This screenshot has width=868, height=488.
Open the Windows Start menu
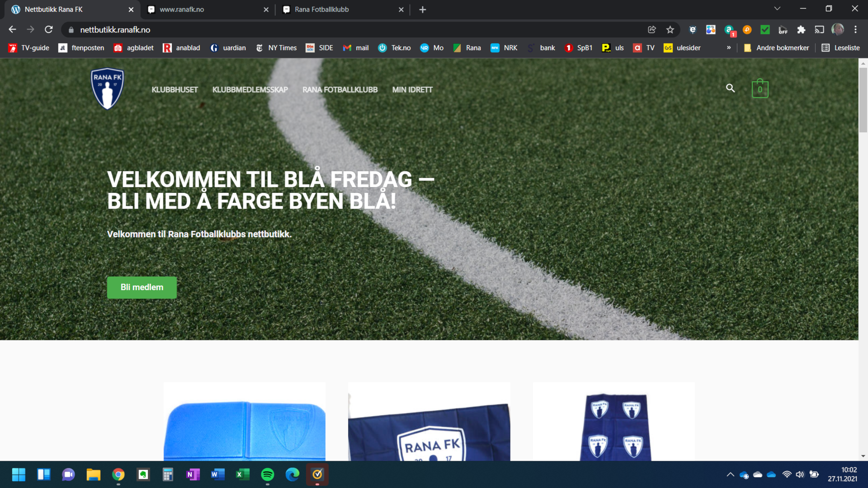coord(19,474)
